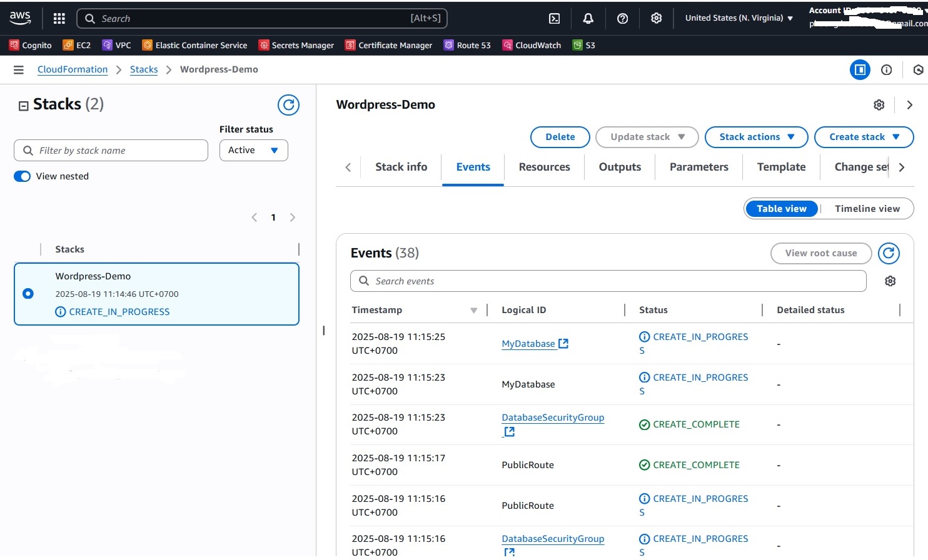Open the notifications bell

click(588, 19)
